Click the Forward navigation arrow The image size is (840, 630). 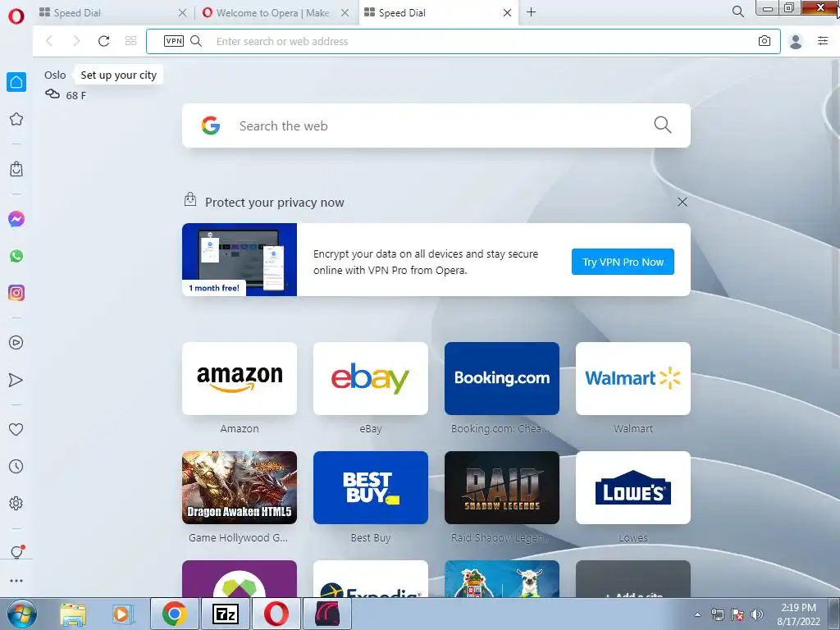[x=76, y=41]
